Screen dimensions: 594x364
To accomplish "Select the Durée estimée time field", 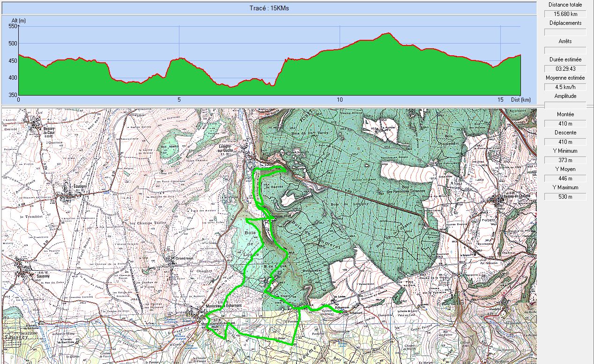I will [x=565, y=69].
